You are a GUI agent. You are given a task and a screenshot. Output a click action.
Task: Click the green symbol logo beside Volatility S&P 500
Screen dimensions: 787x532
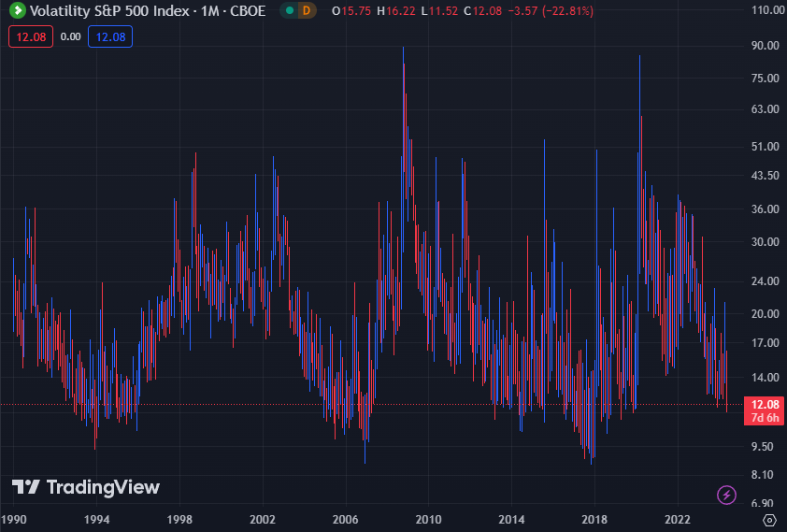18,10
